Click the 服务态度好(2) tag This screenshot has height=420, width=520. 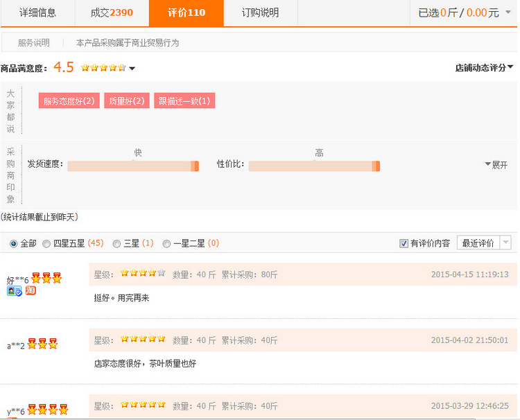click(x=69, y=101)
